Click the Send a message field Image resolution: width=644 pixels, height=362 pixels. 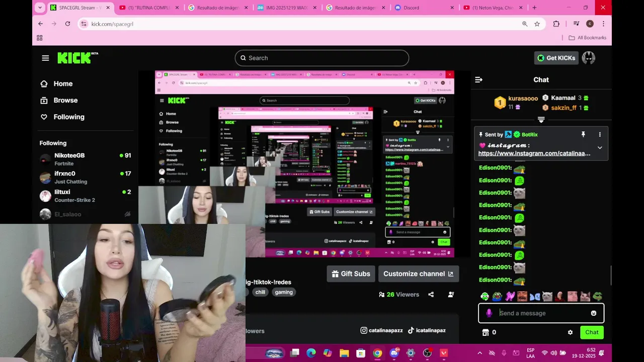[541, 313]
